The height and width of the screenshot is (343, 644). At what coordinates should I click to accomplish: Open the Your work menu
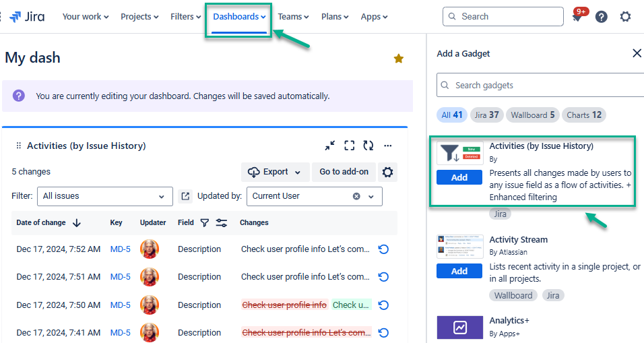(86, 17)
